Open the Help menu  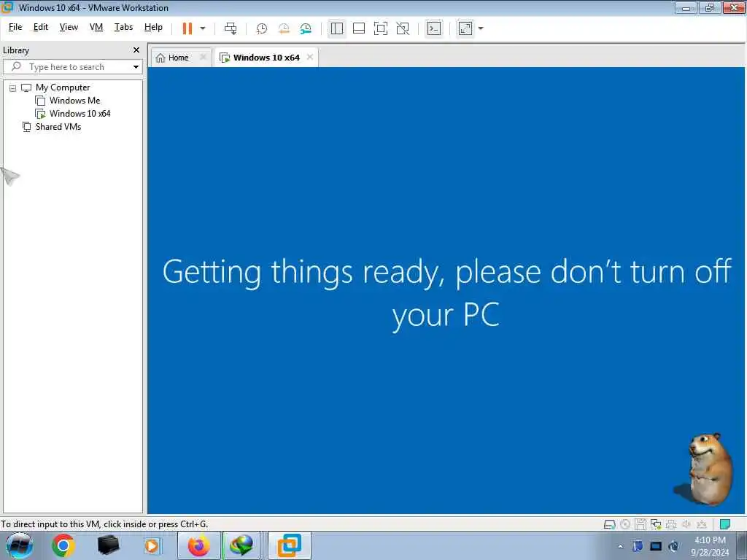click(153, 27)
